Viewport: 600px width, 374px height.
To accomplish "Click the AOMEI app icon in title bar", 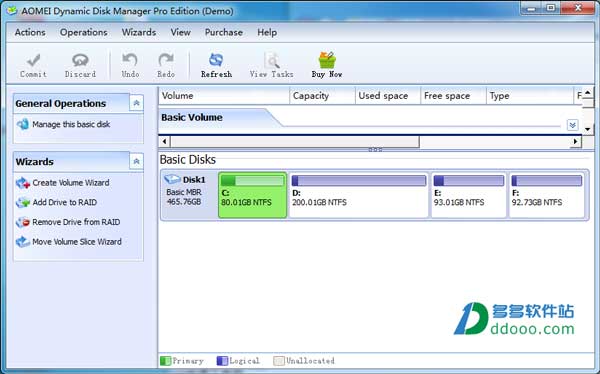I will point(12,10).
